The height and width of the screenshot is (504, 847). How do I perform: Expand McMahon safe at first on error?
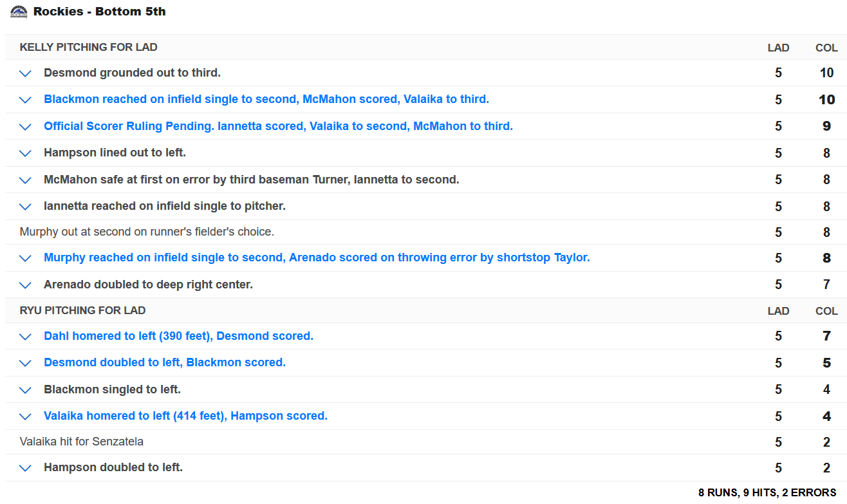pyautogui.click(x=25, y=180)
